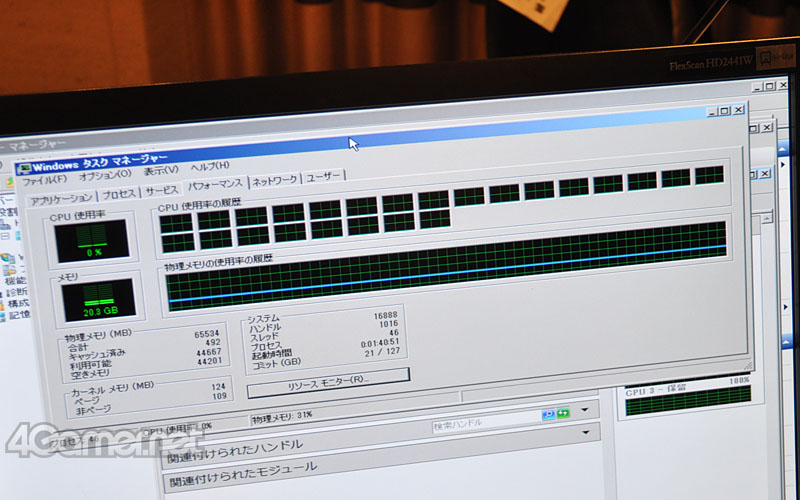This screenshot has width=800, height=500.
Task: Click the commit value 21 / 127
Action: click(383, 353)
